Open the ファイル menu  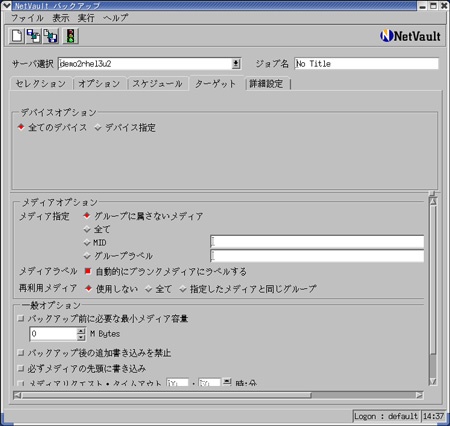tap(27, 18)
